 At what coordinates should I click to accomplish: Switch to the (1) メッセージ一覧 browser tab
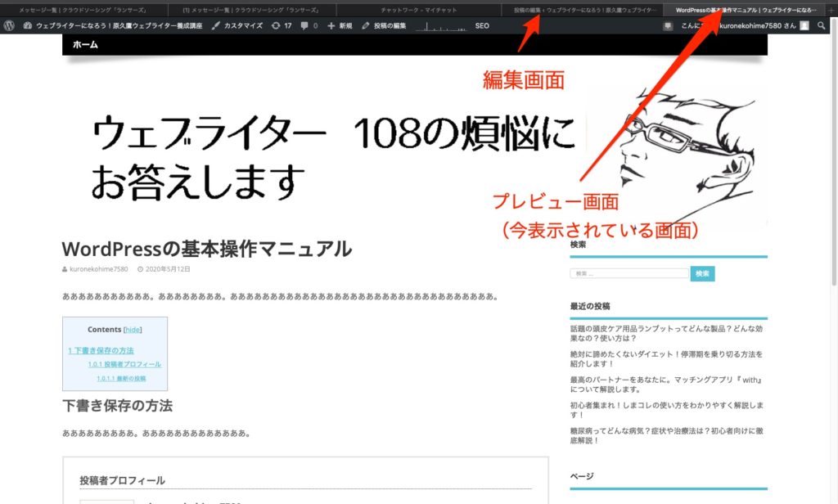click(251, 10)
